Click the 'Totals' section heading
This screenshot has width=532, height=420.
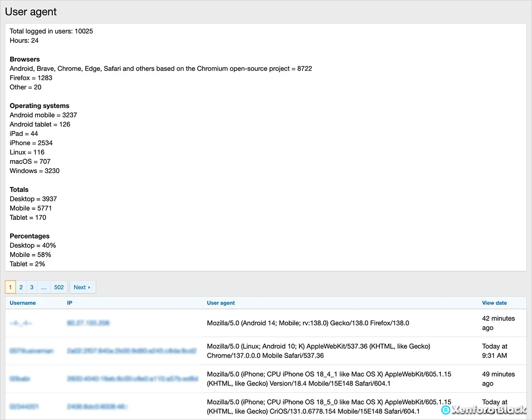click(19, 189)
